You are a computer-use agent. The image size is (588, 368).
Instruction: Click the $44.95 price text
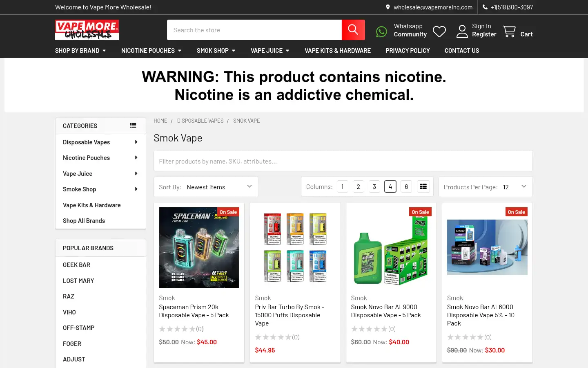265,350
